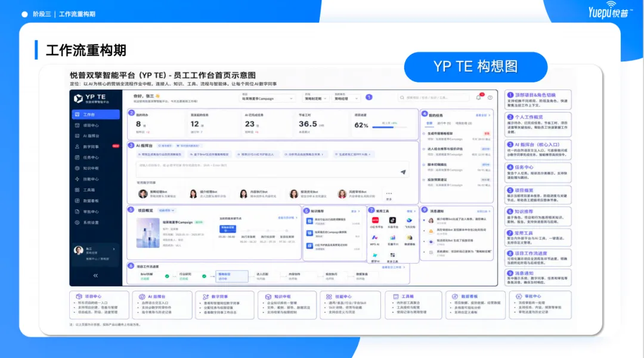The height and width of the screenshot is (358, 644).
Task: Click 查看全部 link in 我的任务
Action: (x=483, y=116)
